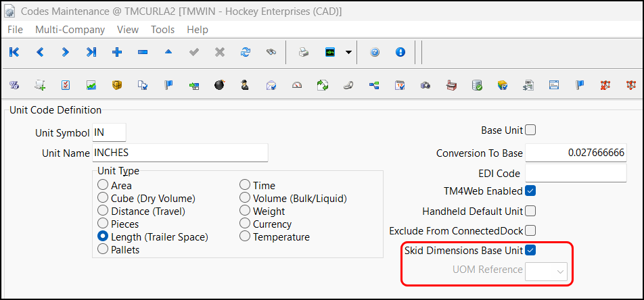Click the open envelope icon
The width and height of the screenshot is (644, 300).
pos(271,85)
